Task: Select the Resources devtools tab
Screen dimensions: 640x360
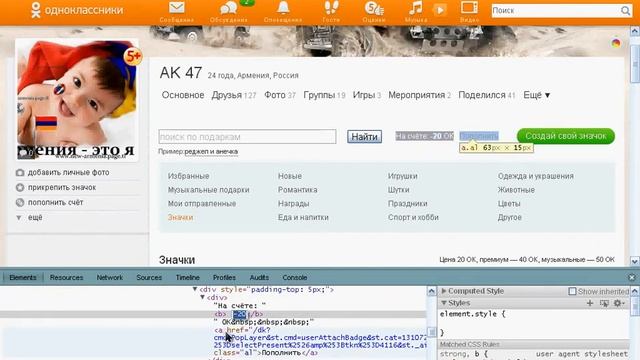Action: pyautogui.click(x=66, y=278)
